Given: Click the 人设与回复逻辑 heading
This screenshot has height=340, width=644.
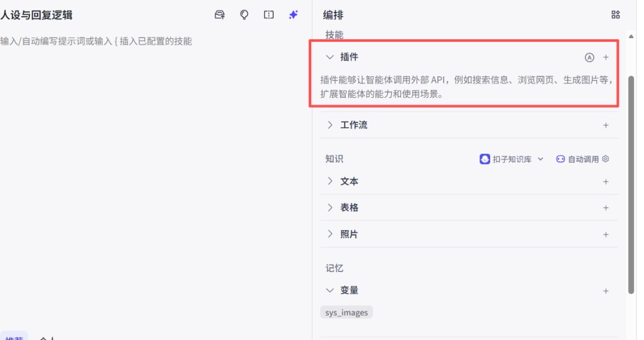Looking at the screenshot, I should pyautogui.click(x=36, y=15).
